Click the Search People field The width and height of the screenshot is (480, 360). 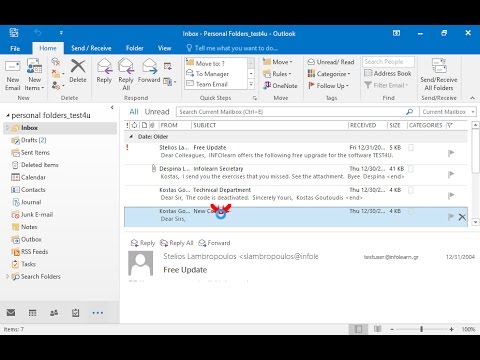pyautogui.click(x=388, y=62)
